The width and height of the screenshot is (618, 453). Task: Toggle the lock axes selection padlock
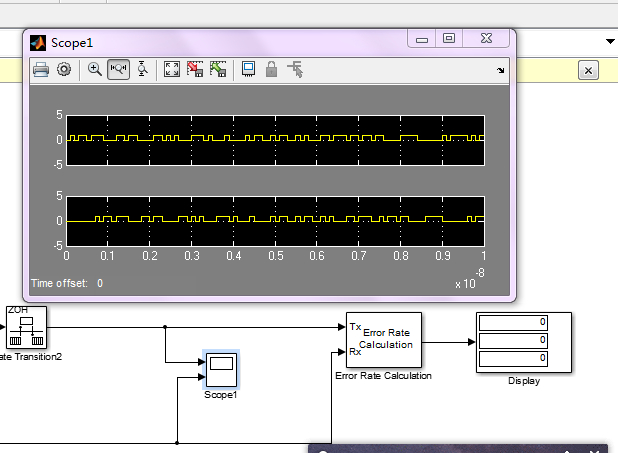[x=271, y=69]
